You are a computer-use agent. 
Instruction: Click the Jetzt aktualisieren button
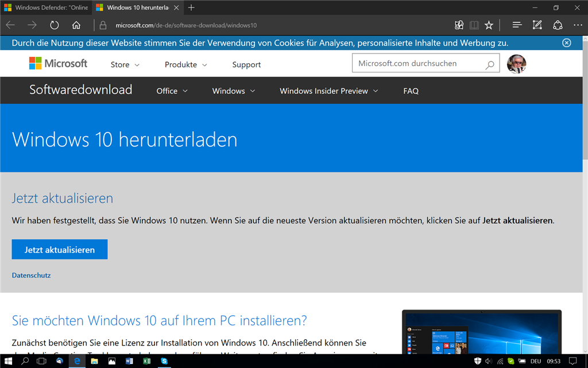click(60, 250)
